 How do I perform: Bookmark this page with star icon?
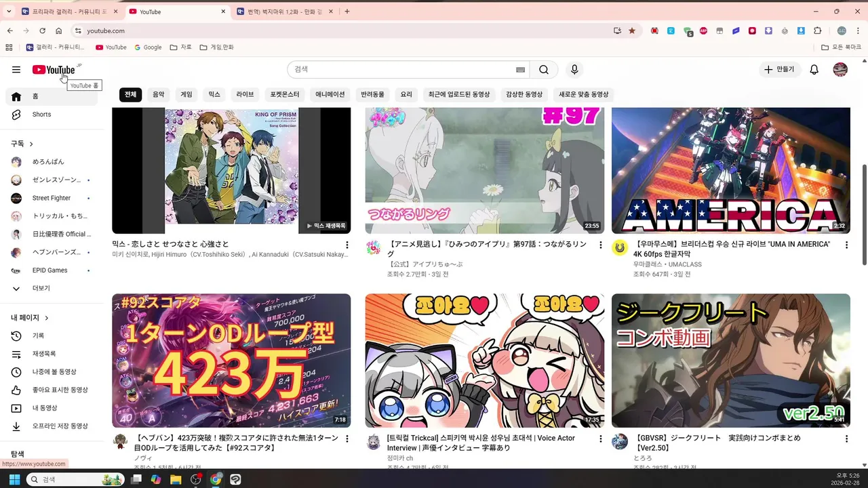point(632,30)
